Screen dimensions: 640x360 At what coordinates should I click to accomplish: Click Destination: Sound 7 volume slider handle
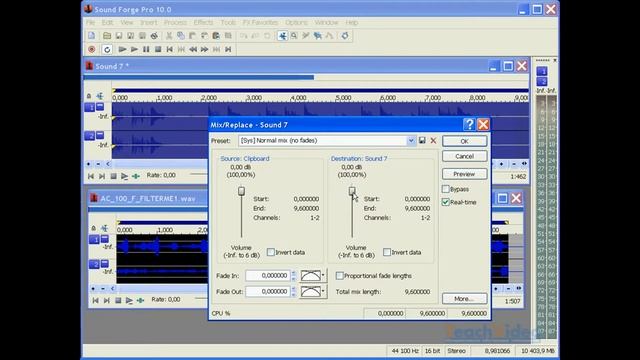tap(352, 191)
